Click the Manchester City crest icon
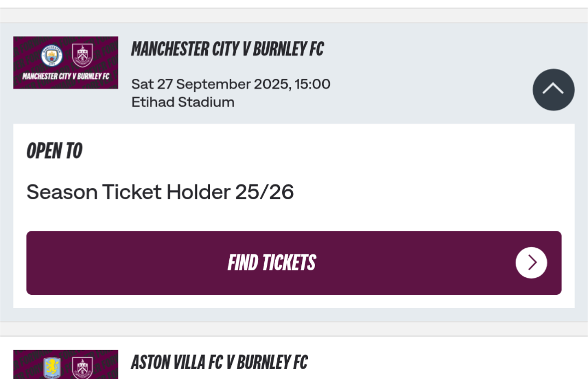Screen dimensions: 588x379 coord(51,56)
